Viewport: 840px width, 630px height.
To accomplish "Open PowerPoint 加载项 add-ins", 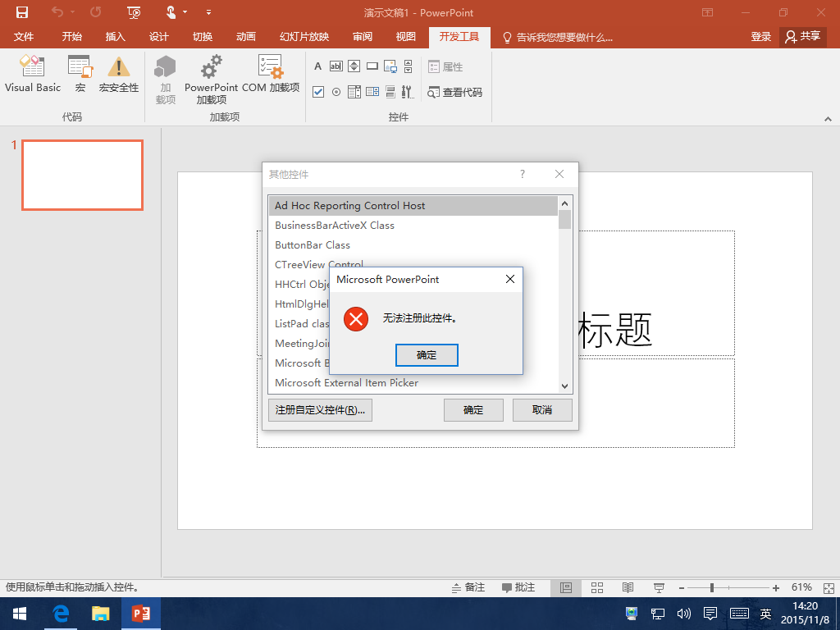I will pyautogui.click(x=210, y=80).
